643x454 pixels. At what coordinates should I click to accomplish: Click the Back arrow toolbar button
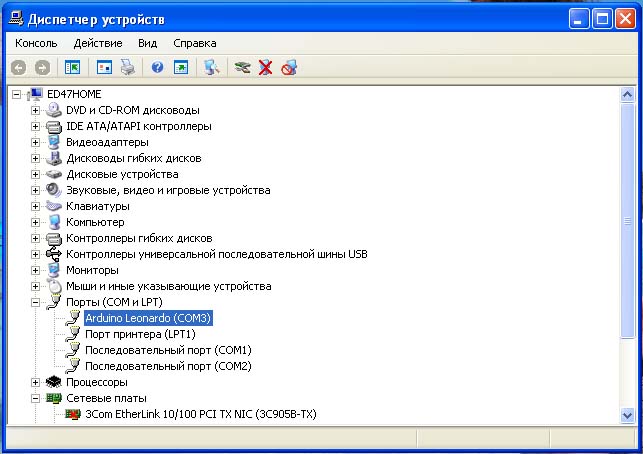click(18, 67)
